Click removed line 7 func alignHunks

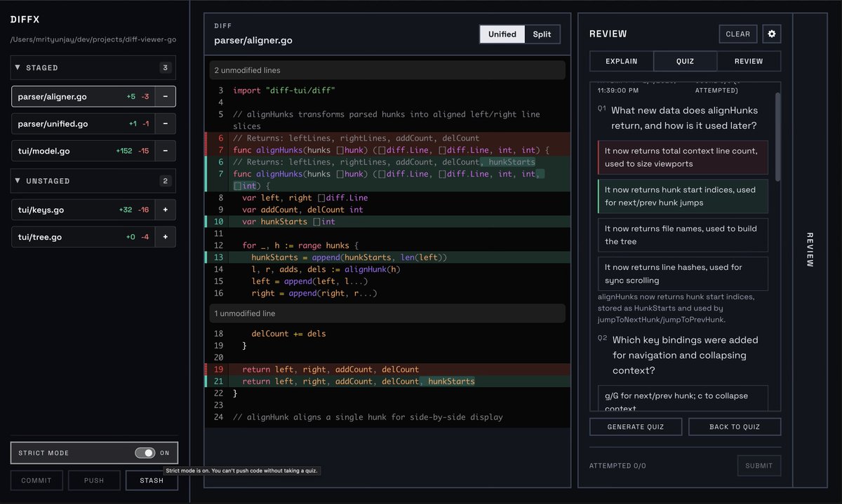pyautogui.click(x=387, y=150)
